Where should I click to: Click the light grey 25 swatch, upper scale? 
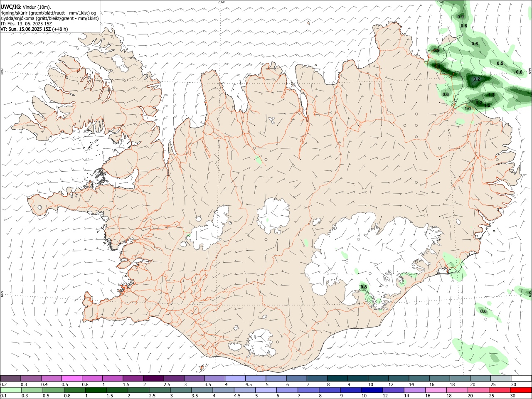501,378
